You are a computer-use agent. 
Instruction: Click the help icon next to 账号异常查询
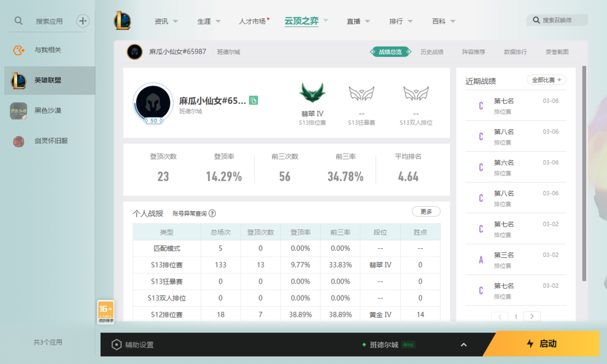click(212, 213)
